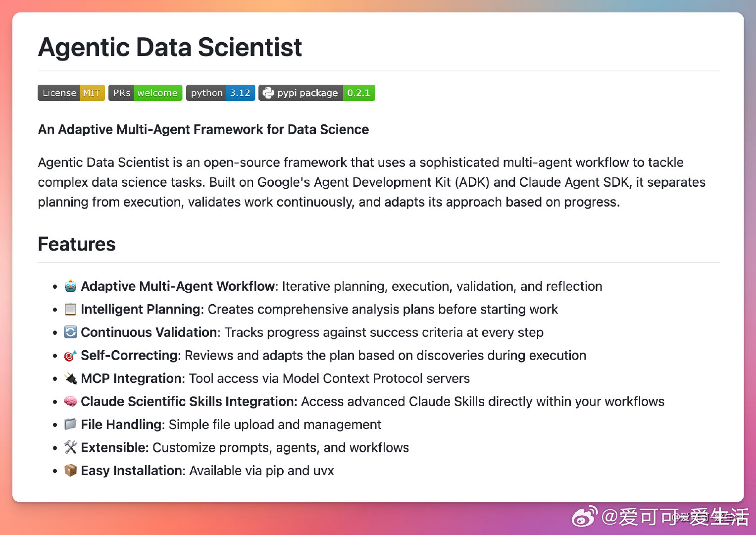
Task: Open the PRs welcome badge
Action: point(145,93)
